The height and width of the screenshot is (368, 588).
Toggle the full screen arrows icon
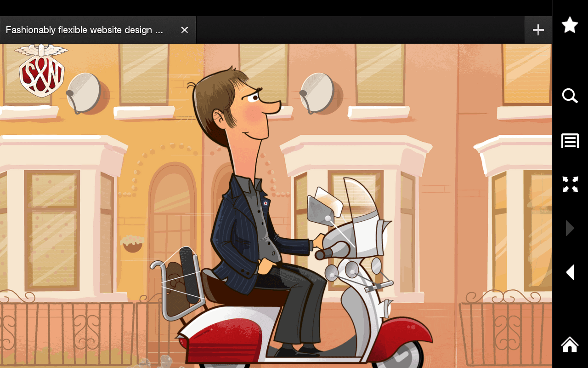(570, 184)
